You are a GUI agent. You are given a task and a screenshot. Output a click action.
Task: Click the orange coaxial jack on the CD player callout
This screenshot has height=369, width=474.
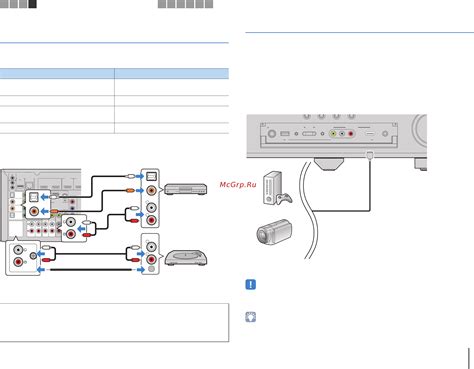pyautogui.click(x=151, y=190)
